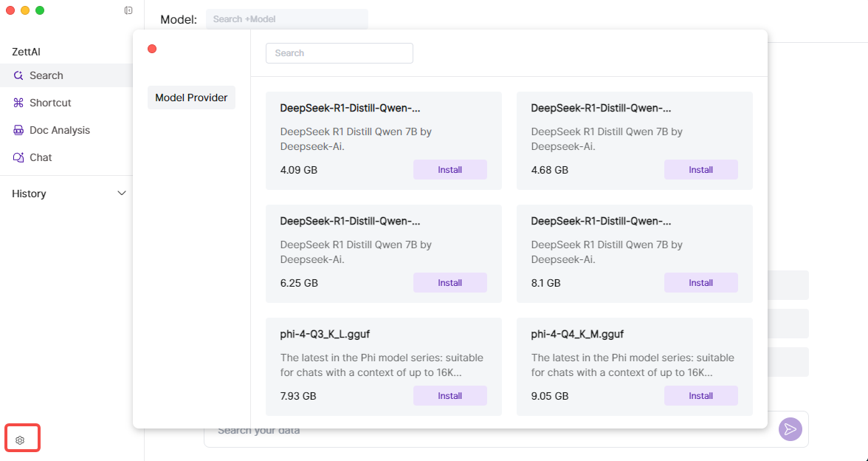The width and height of the screenshot is (868, 461).
Task: Click the 8.1 GB size text
Action: 546,283
